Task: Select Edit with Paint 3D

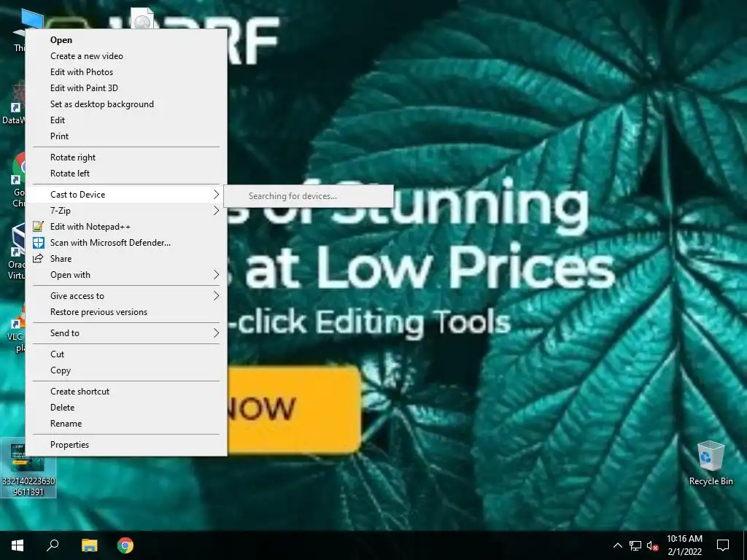Action: (x=126, y=88)
